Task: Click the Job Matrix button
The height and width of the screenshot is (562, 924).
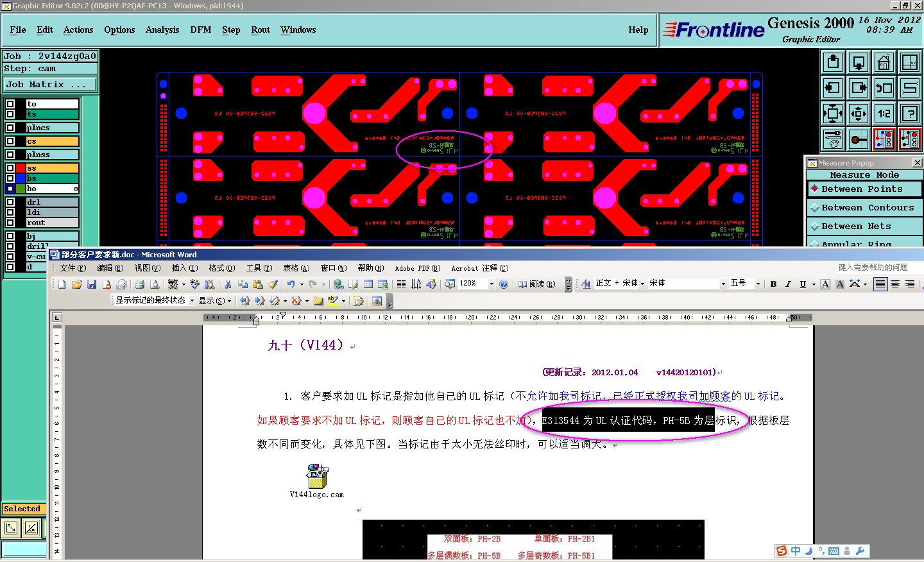Action: (x=50, y=84)
